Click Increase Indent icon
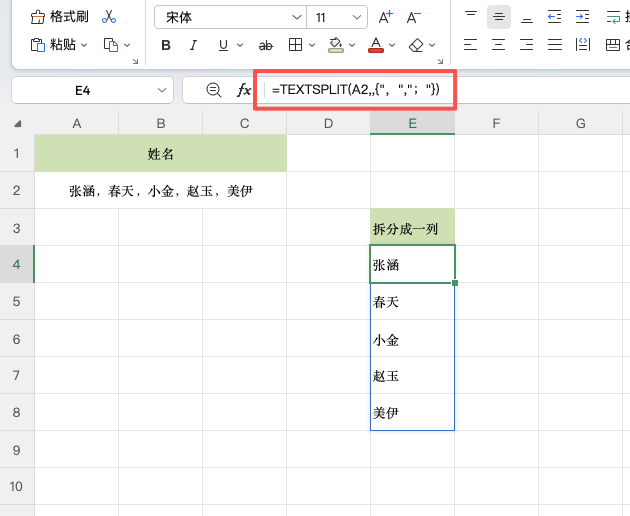This screenshot has width=630, height=516. [x=582, y=17]
